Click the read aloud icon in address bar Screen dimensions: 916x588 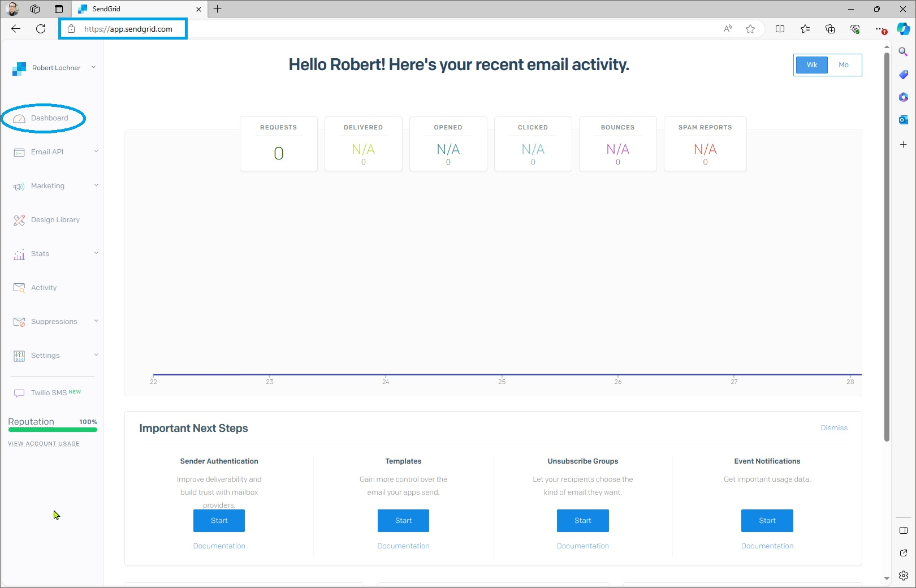coord(728,29)
